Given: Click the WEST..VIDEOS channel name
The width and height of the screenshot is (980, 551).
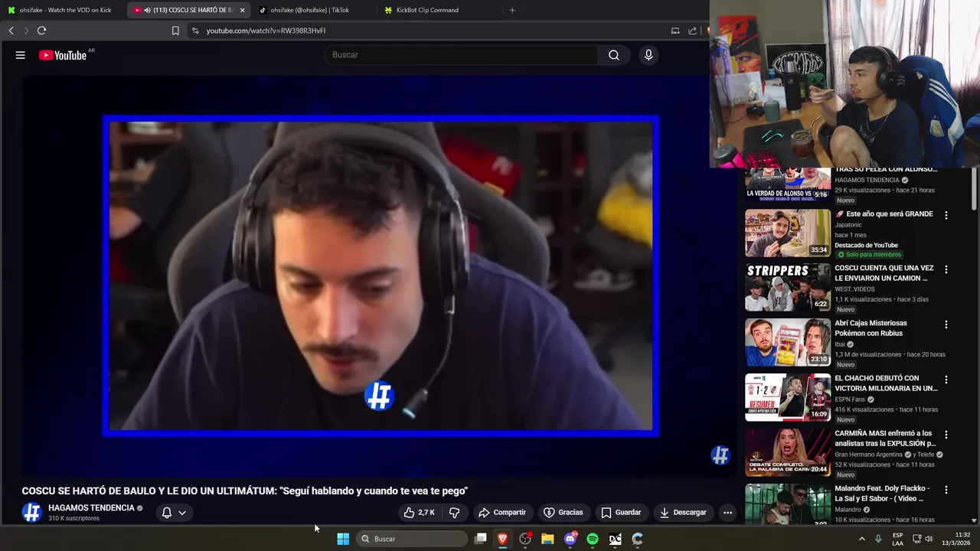Looking at the screenshot, I should (854, 289).
